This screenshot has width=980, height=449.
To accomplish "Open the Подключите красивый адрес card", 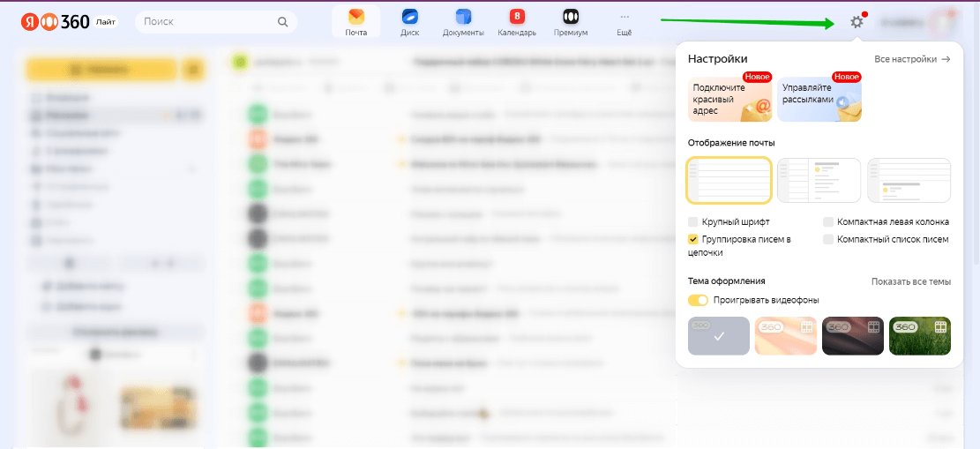I will pos(730,99).
